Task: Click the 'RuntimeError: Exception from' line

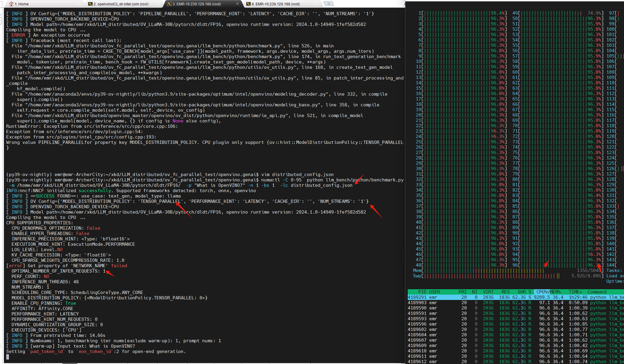Action: [92, 126]
